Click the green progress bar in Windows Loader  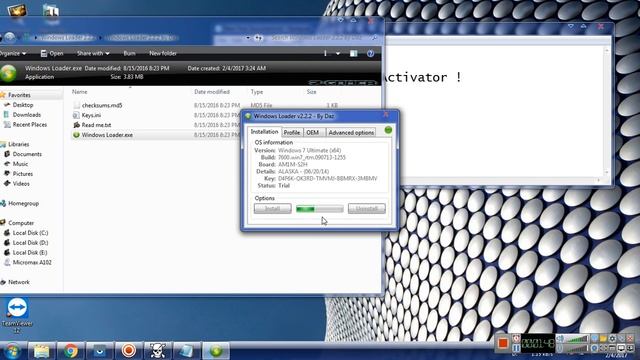tap(320, 209)
